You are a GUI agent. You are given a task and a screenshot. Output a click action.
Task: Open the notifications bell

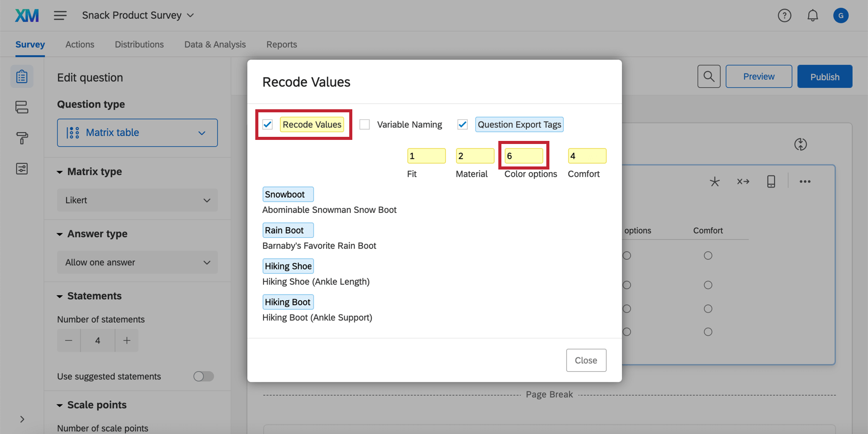tap(812, 16)
